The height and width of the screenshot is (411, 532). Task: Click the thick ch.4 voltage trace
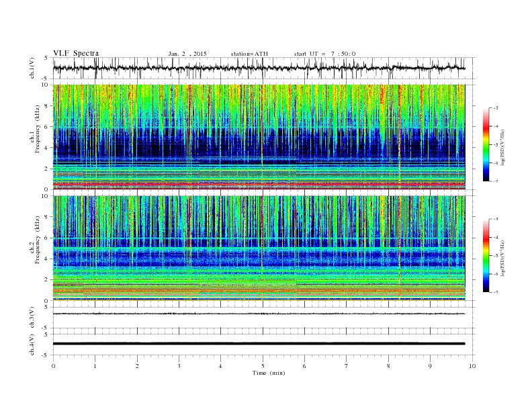tap(259, 344)
